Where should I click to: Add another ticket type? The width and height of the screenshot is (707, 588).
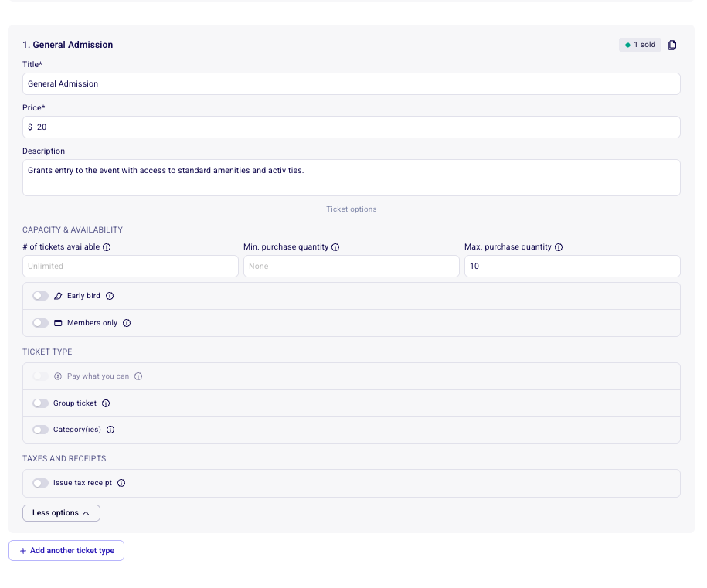[66, 551]
